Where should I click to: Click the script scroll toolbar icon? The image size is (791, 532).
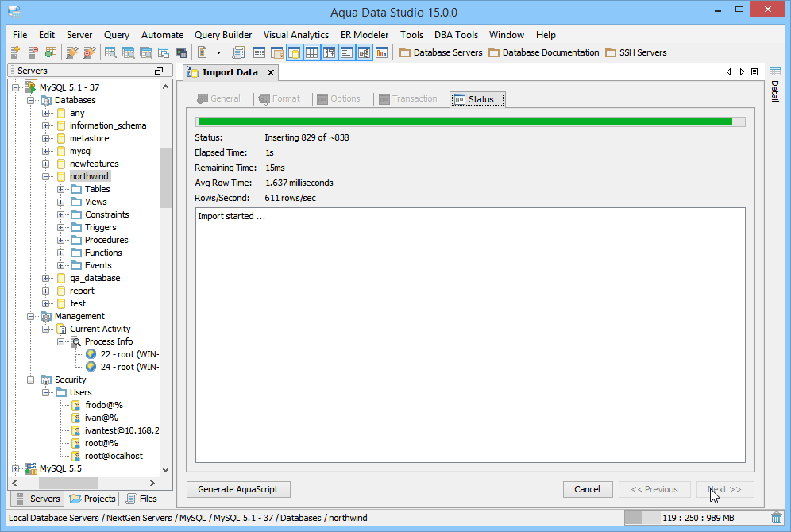coord(238,52)
